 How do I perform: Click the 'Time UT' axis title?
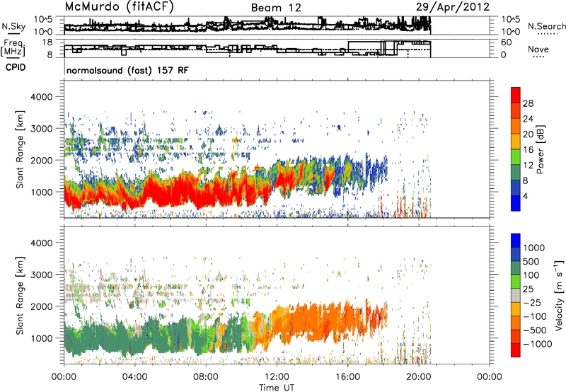[x=277, y=388]
